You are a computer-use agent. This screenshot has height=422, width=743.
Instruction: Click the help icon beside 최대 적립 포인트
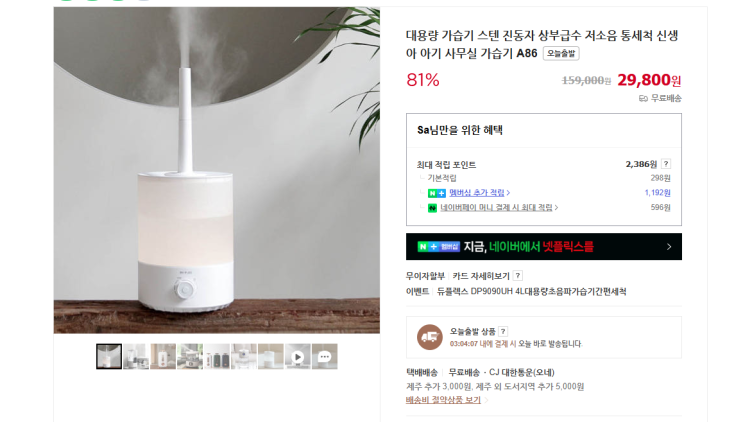666,164
